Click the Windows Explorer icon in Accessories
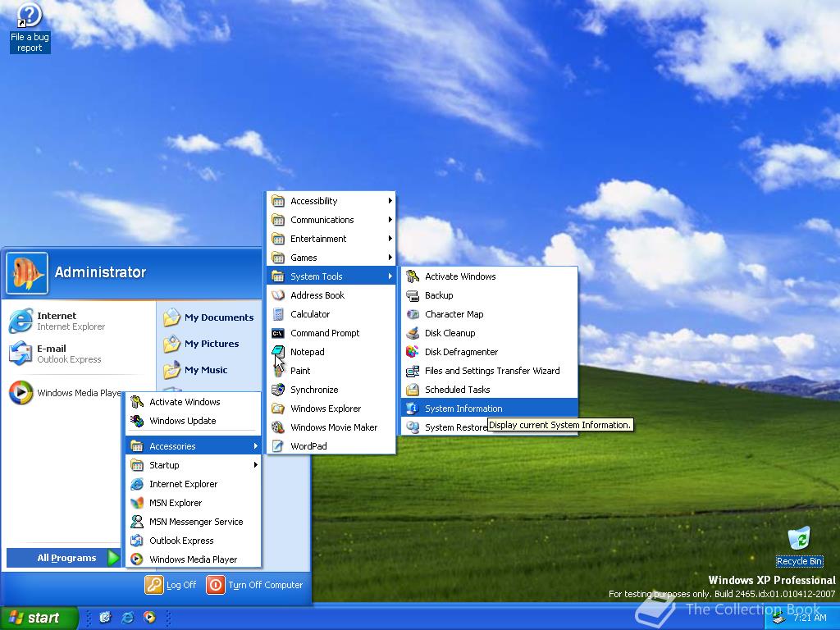 pos(277,409)
